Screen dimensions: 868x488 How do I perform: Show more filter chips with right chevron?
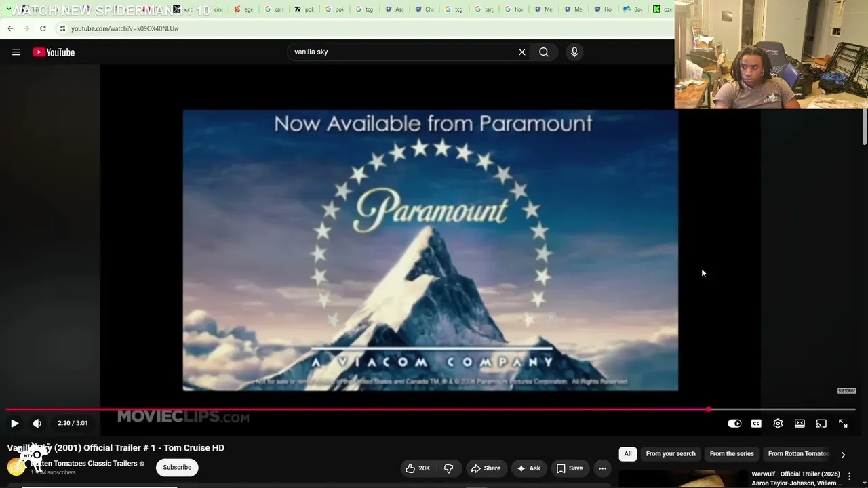[x=843, y=455]
